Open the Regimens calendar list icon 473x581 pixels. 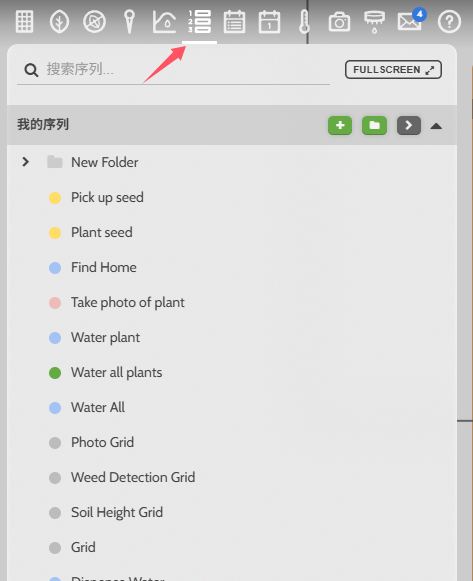(234, 21)
